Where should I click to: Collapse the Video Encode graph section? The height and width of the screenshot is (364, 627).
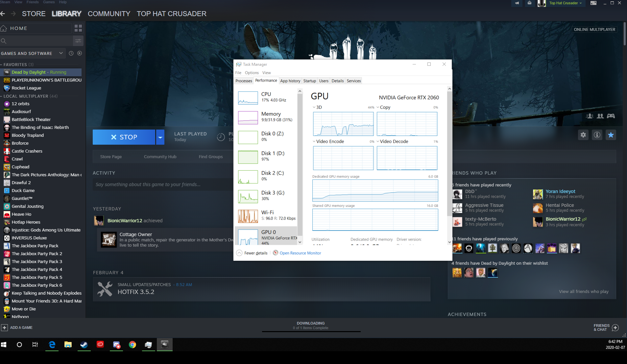pos(314,141)
